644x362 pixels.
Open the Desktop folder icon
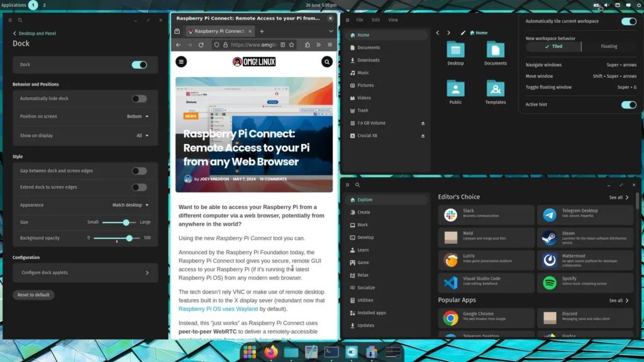(455, 50)
